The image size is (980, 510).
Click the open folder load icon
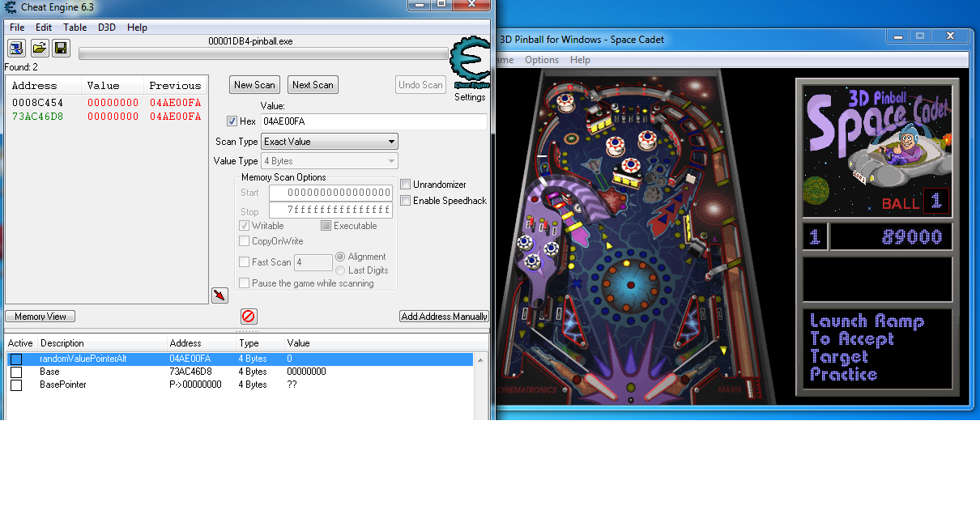point(39,49)
